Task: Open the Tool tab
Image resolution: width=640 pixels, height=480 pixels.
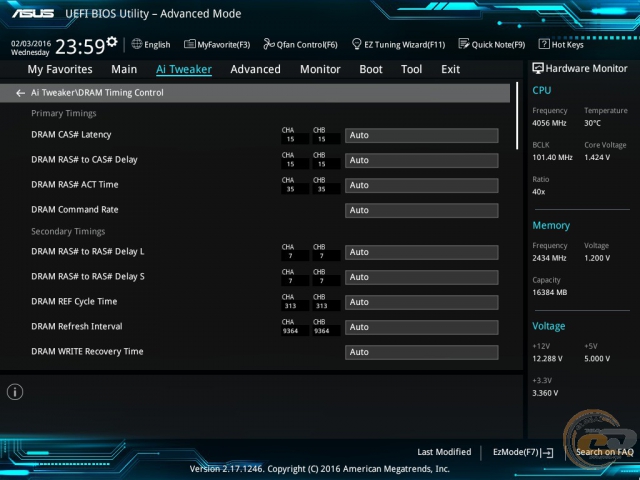Action: [x=411, y=69]
